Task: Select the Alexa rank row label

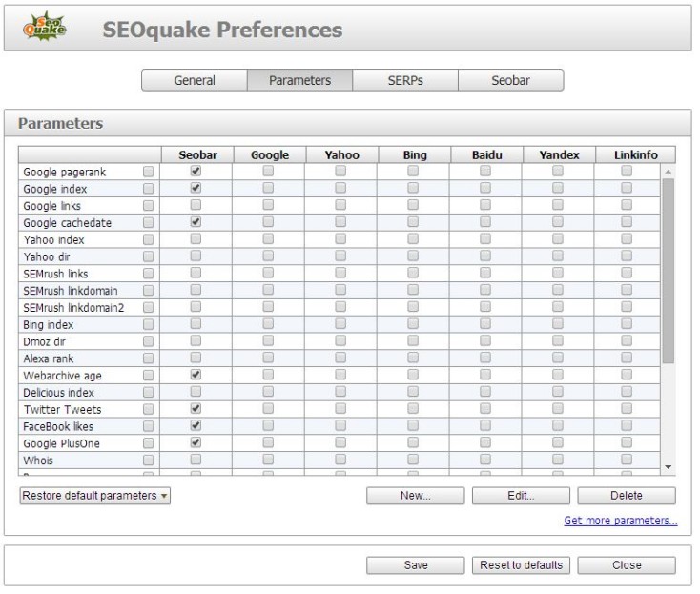Action: click(49, 358)
